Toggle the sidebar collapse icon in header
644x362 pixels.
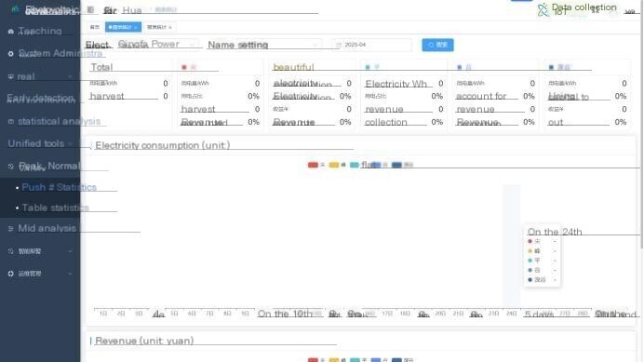click(x=91, y=10)
